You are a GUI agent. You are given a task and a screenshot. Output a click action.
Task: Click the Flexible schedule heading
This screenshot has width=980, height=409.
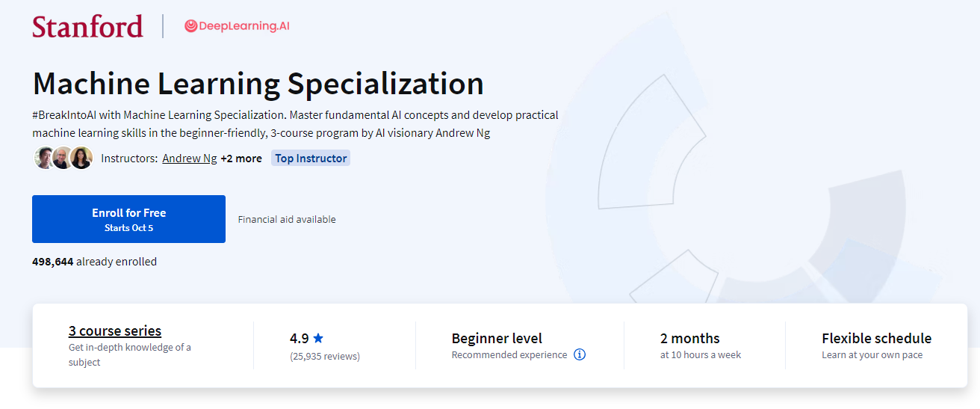(x=876, y=338)
